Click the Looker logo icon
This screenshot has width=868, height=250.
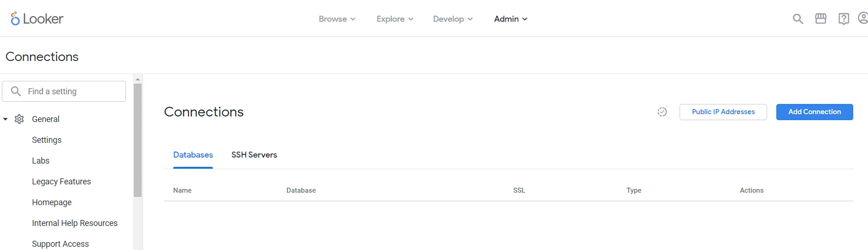(15, 18)
